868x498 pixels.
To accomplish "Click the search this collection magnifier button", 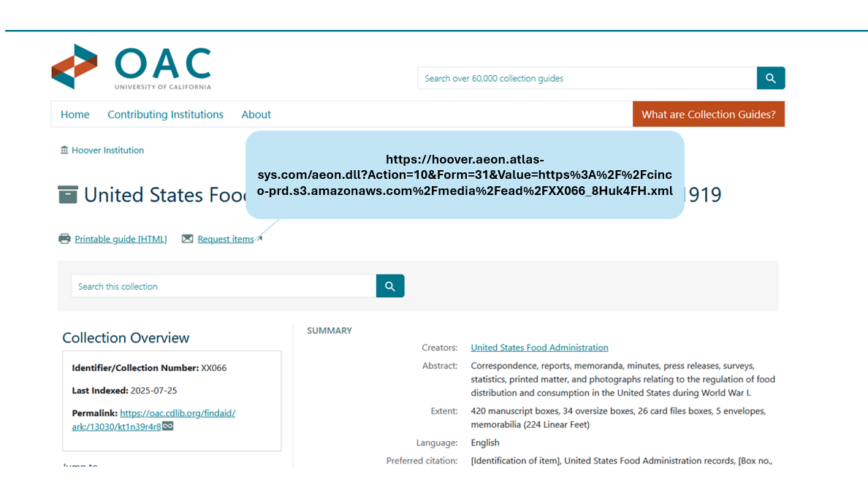I will [x=390, y=286].
